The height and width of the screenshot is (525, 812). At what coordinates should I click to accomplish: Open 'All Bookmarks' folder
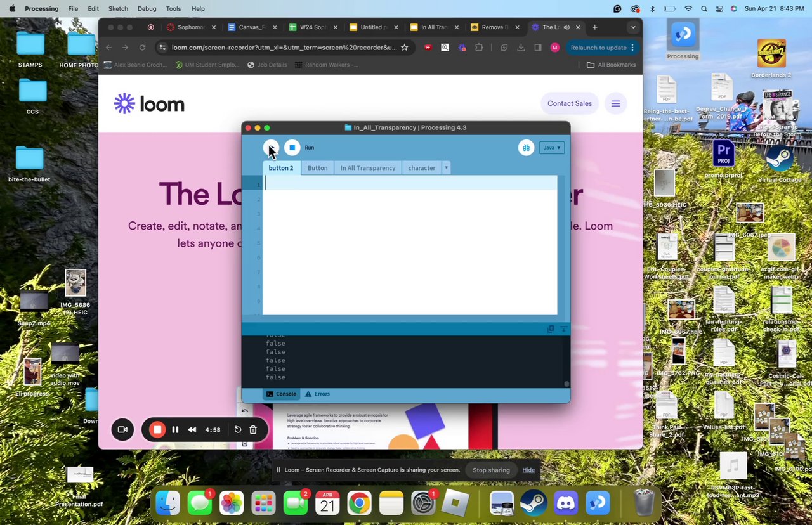[x=612, y=65]
